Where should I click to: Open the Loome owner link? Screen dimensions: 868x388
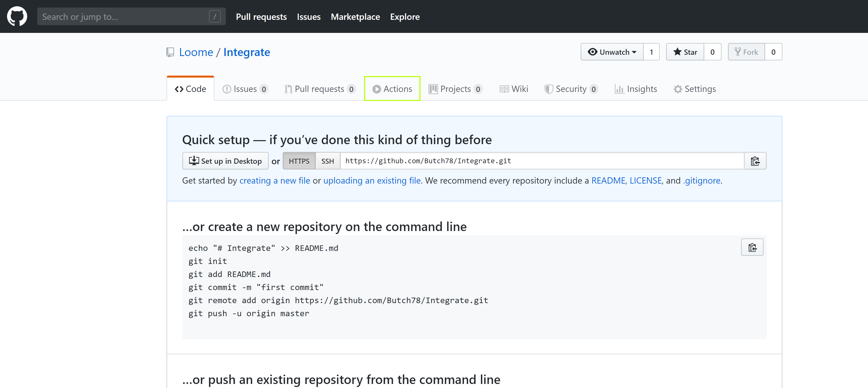pyautogui.click(x=196, y=52)
